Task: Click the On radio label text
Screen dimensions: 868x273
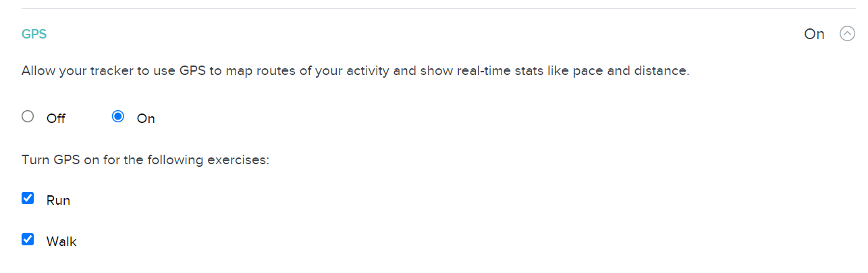Action: tap(146, 119)
